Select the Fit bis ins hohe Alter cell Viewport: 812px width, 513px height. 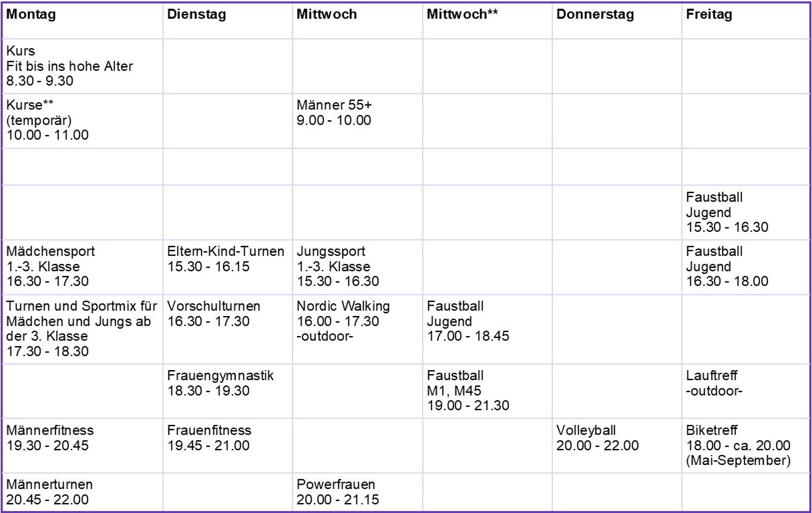pos(82,67)
